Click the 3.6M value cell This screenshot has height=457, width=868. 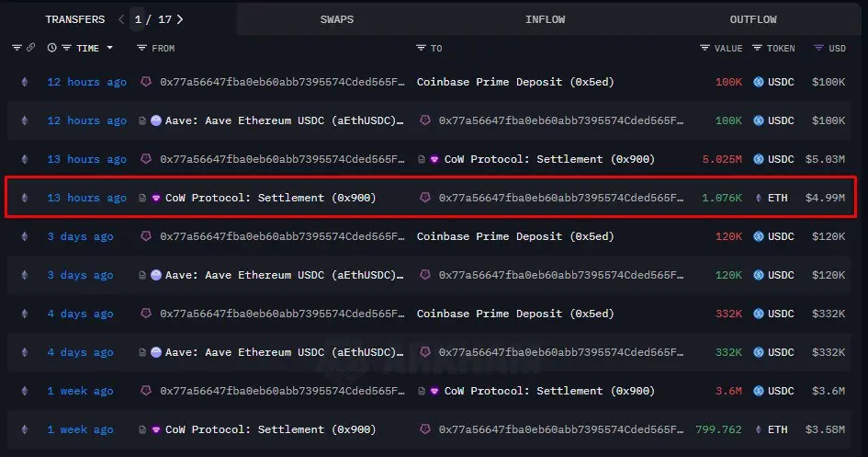pos(728,391)
